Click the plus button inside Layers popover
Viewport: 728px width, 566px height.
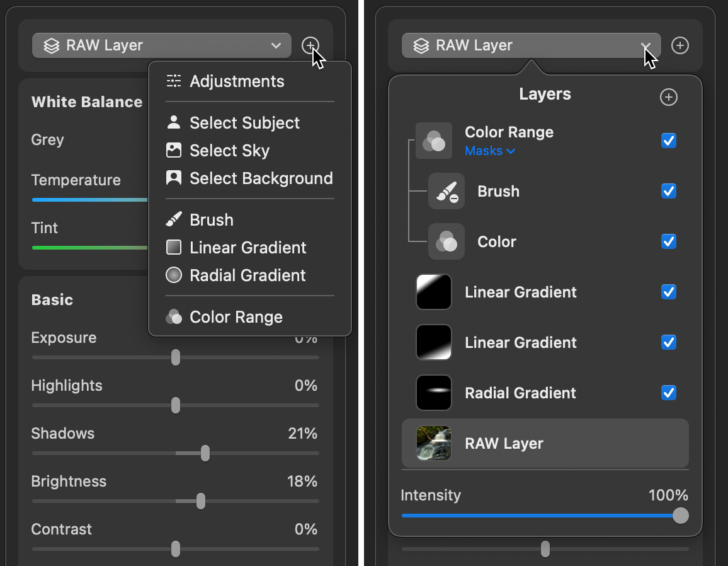[x=668, y=97]
